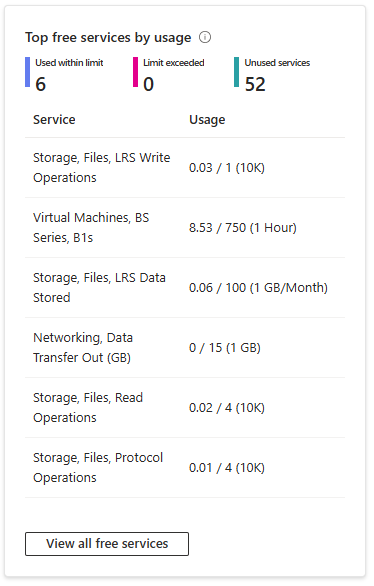Click the info icon beside the title
Image resolution: width=374 pixels, height=586 pixels.
[x=205, y=37]
